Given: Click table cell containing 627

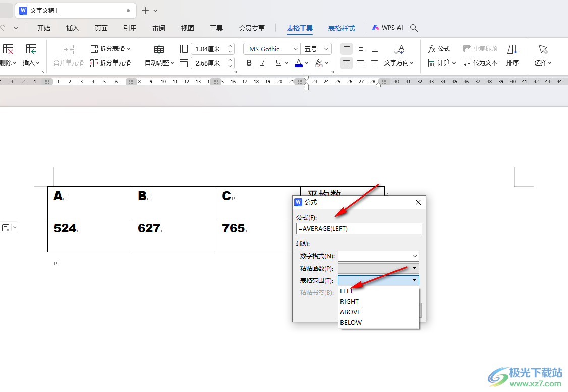Looking at the screenshot, I should (174, 235).
